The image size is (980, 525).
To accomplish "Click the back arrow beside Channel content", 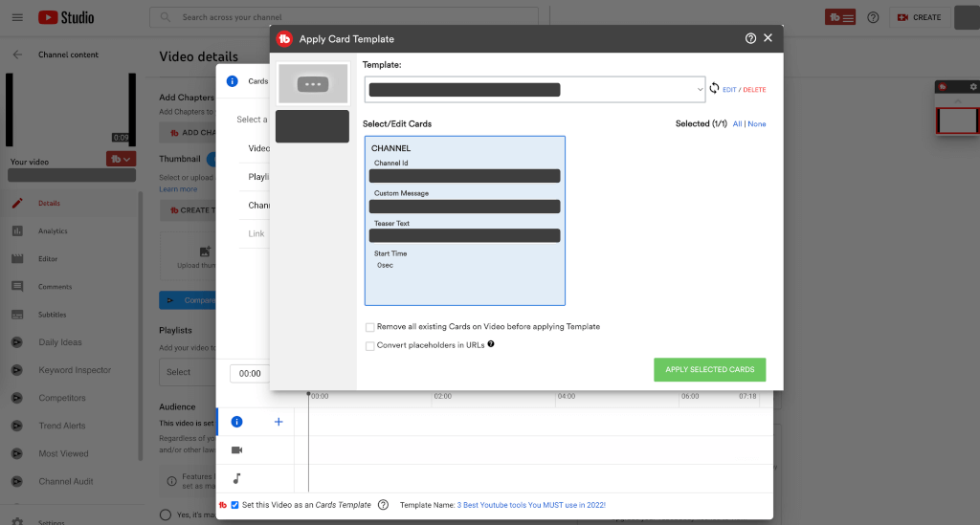I will (x=17, y=55).
